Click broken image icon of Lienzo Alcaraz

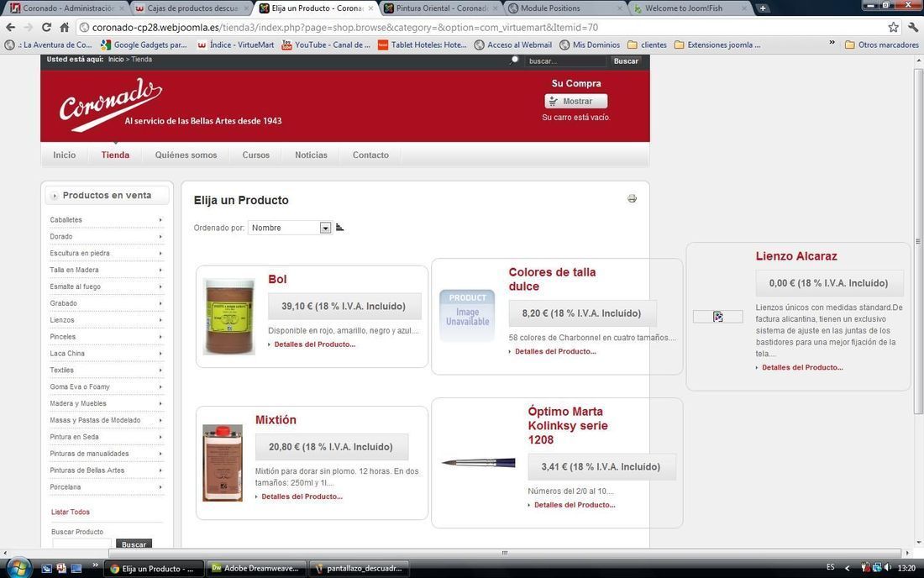[x=717, y=317]
